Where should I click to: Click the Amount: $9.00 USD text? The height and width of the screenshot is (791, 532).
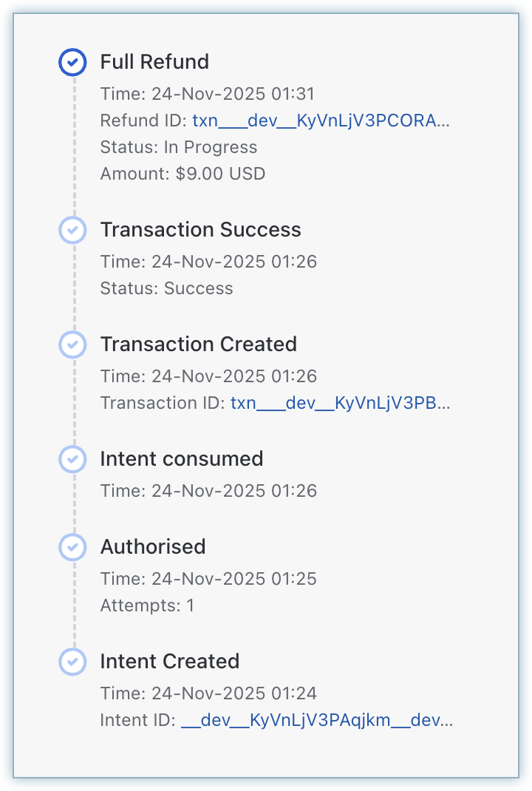pyautogui.click(x=183, y=174)
